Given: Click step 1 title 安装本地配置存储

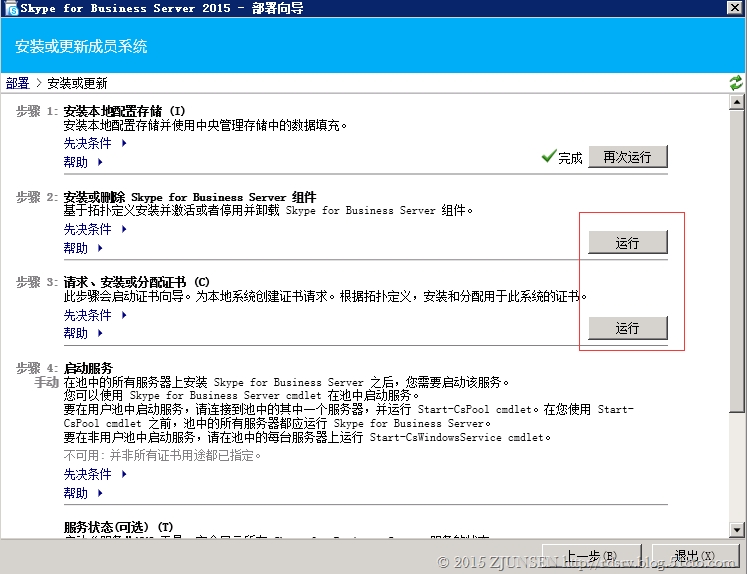Looking at the screenshot, I should pyautogui.click(x=124, y=111).
